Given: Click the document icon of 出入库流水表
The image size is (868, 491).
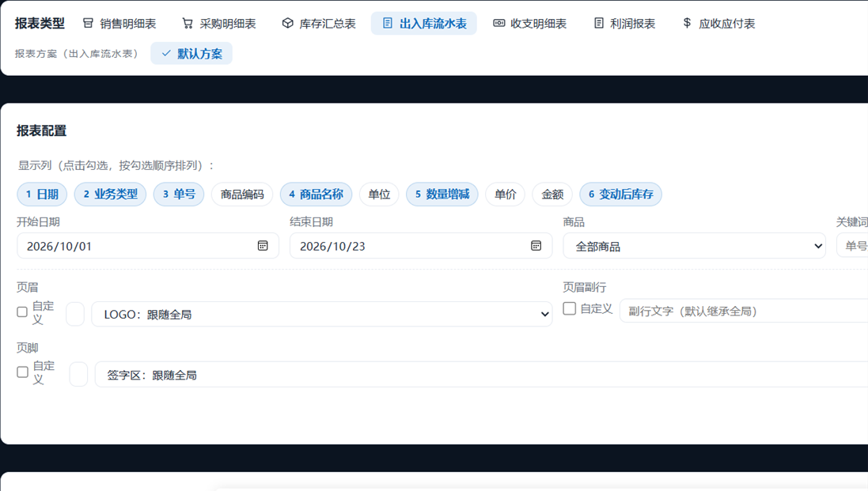Looking at the screenshot, I should click(x=388, y=23).
